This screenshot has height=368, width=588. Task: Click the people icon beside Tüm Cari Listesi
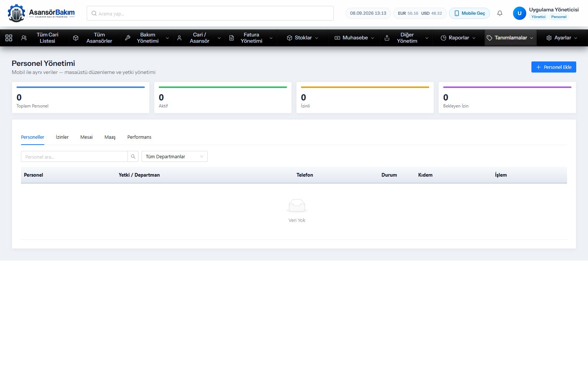(x=24, y=38)
